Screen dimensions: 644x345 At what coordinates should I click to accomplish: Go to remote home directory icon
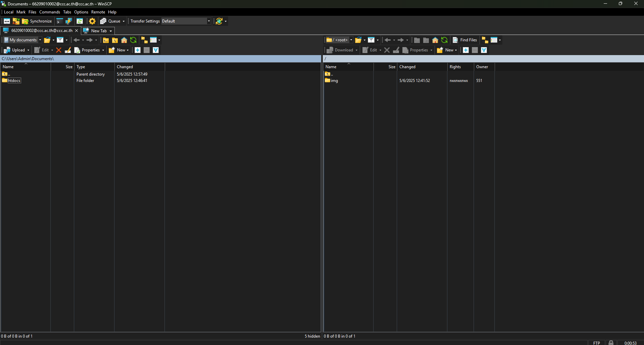tap(435, 40)
